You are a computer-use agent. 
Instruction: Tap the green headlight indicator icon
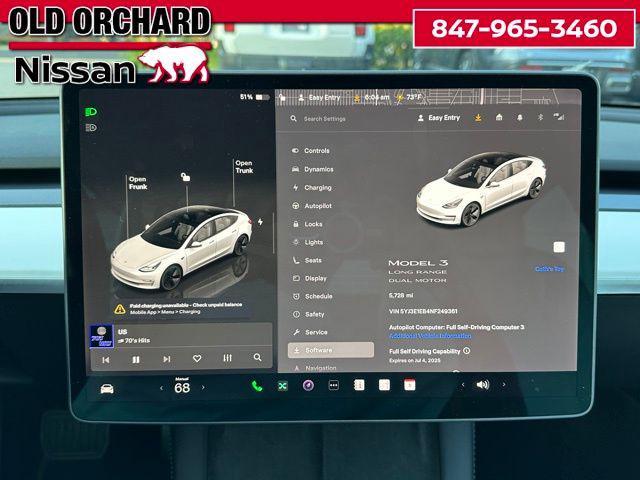tap(91, 112)
